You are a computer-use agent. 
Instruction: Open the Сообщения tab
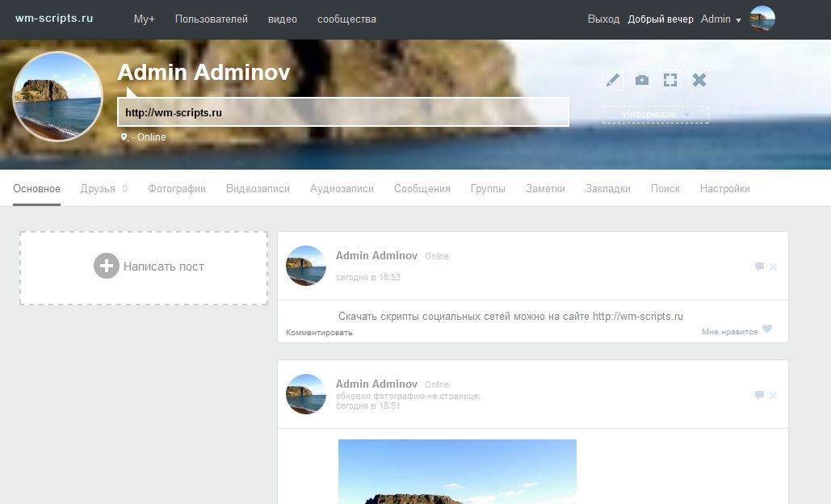[422, 189]
